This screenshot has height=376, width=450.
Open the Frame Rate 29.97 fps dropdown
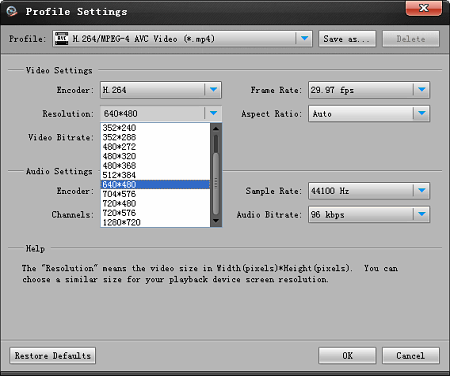(422, 90)
